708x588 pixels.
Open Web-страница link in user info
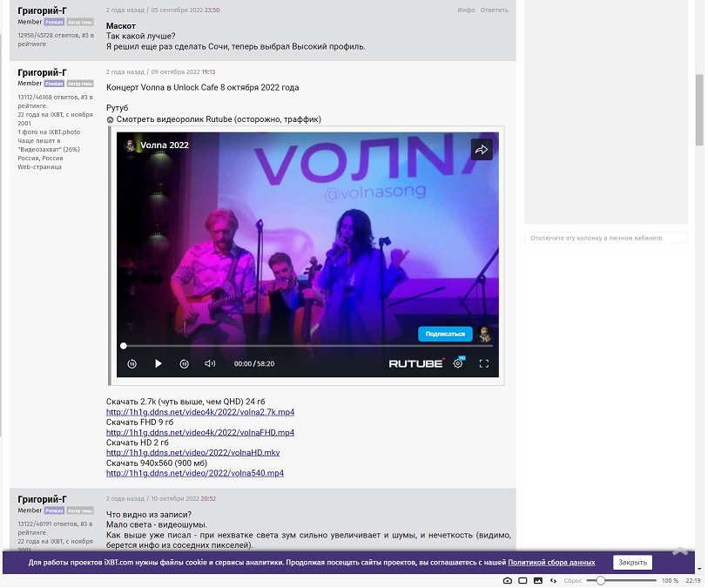click(40, 167)
